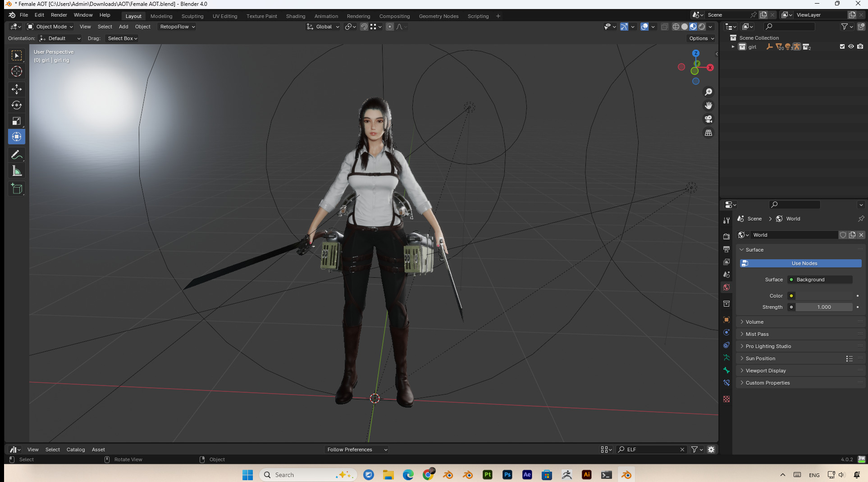This screenshot has height=482, width=868.
Task: Open Select Box drag dropdown
Action: click(x=122, y=38)
